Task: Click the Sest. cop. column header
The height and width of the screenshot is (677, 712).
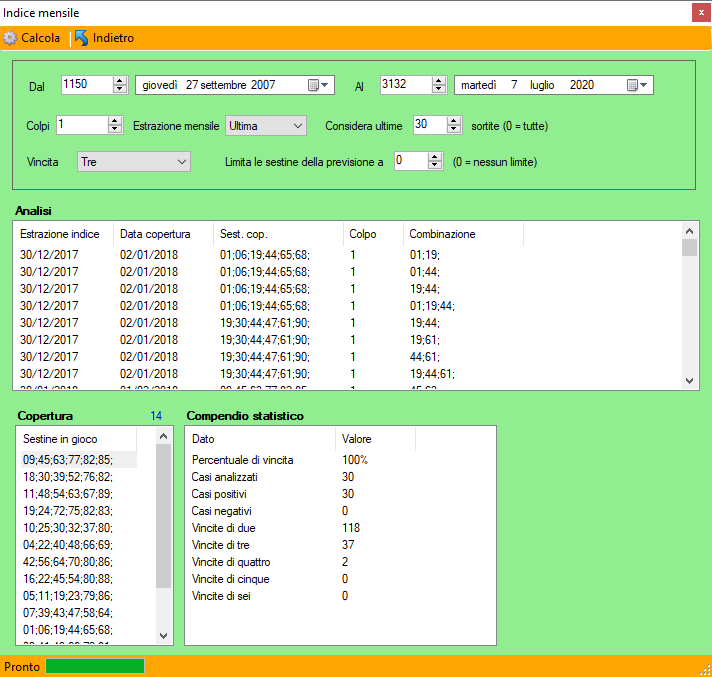Action: 278,234
